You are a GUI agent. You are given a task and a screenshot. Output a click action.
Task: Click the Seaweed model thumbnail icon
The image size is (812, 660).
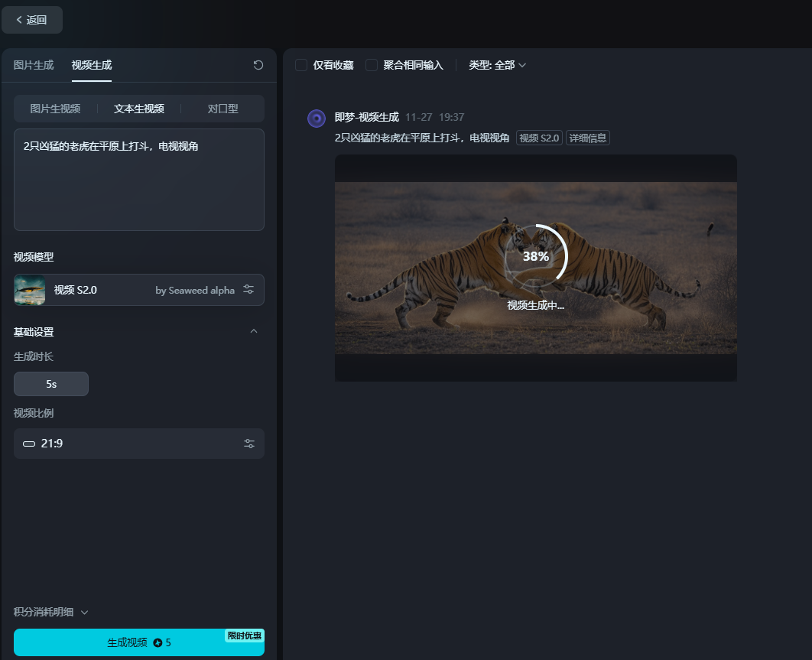(29, 289)
